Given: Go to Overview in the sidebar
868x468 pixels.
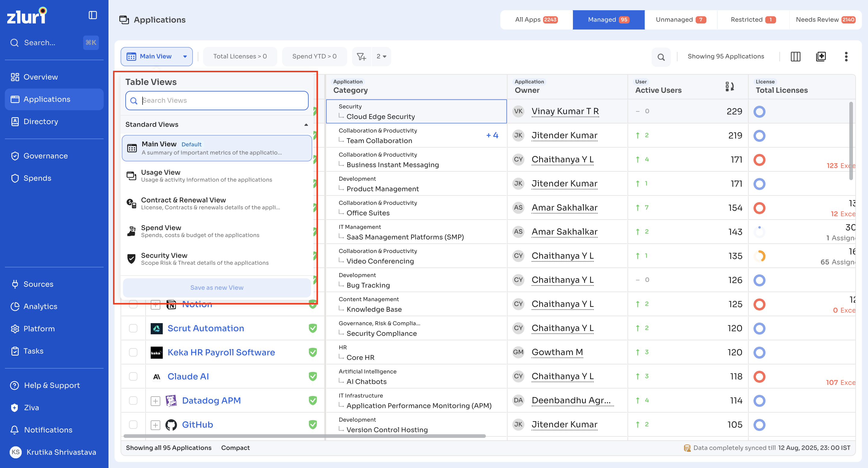Looking at the screenshot, I should click(54, 77).
